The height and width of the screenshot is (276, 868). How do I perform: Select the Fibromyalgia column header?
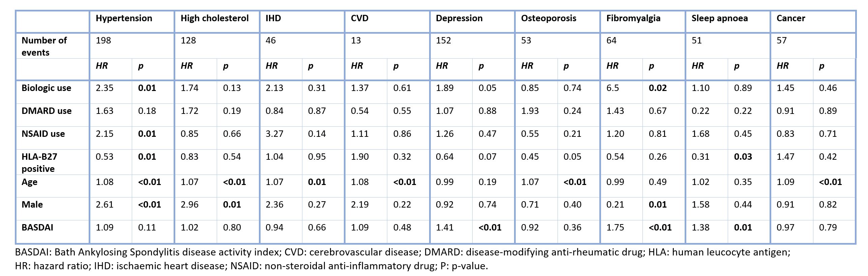click(633, 18)
